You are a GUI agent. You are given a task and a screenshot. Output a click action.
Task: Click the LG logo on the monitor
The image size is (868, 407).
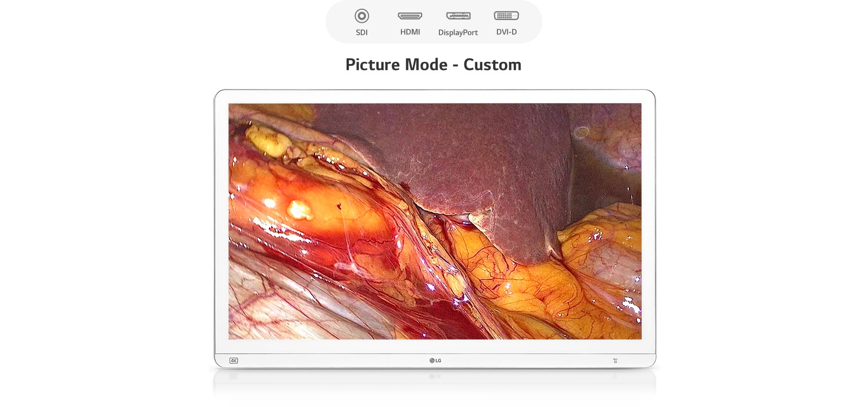pos(435,360)
